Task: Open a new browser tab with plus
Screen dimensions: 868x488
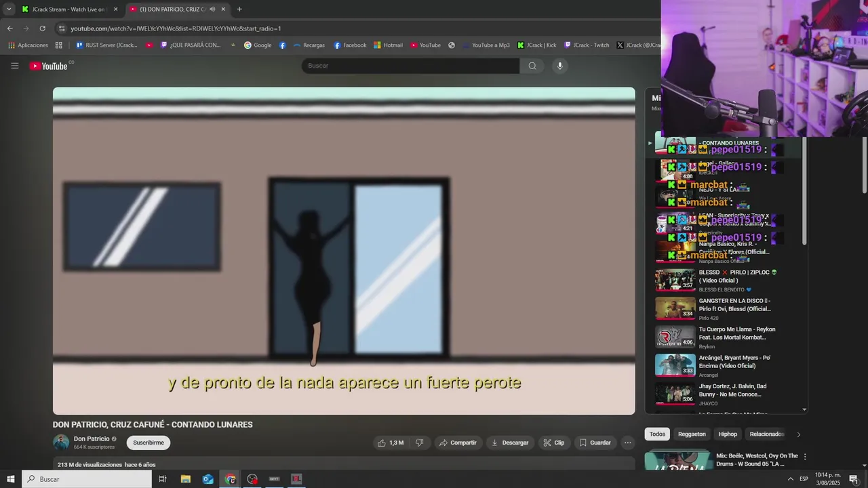Action: (239, 9)
